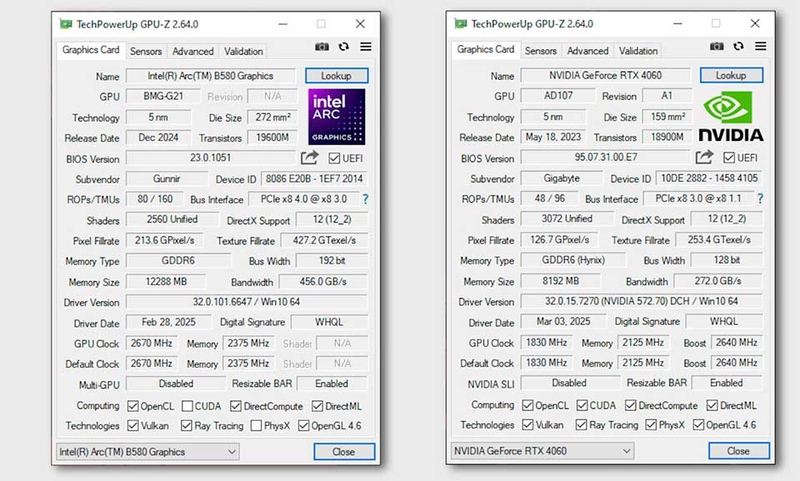Image resolution: width=800 pixels, height=481 pixels.
Task: Click bus interface question mark in Intel window
Action: [x=365, y=199]
